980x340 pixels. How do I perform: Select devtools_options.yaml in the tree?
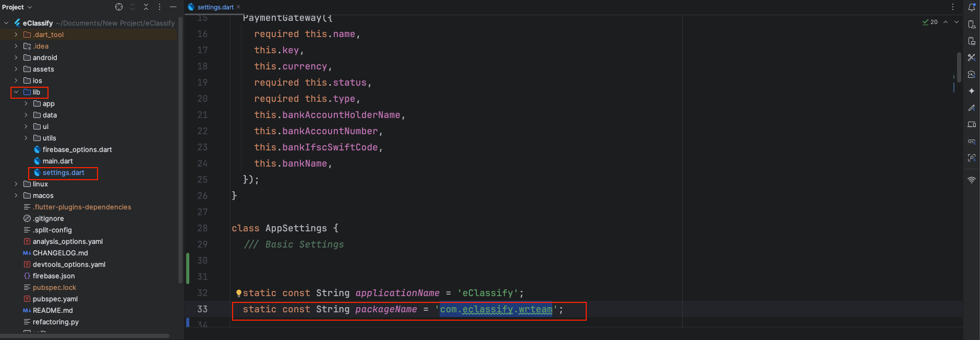(69, 264)
